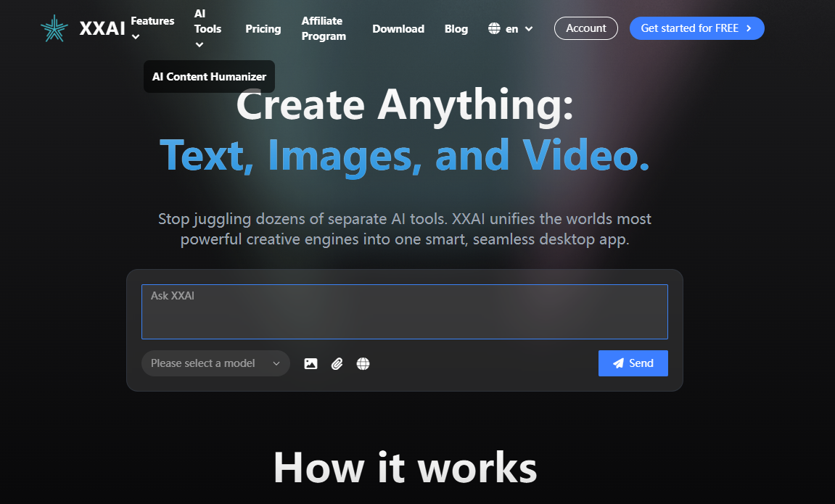The width and height of the screenshot is (835, 504).
Task: Enable web search with the globe icon
Action: coord(363,363)
